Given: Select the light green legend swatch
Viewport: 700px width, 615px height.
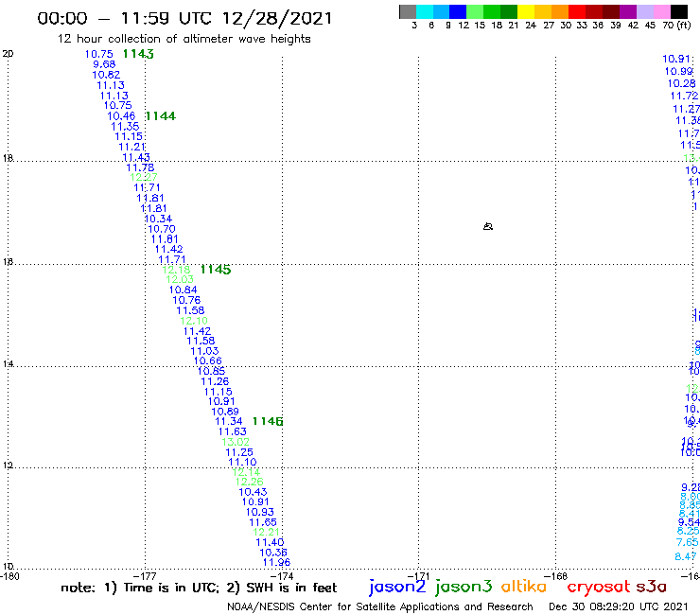Looking at the screenshot, I should point(475,11).
